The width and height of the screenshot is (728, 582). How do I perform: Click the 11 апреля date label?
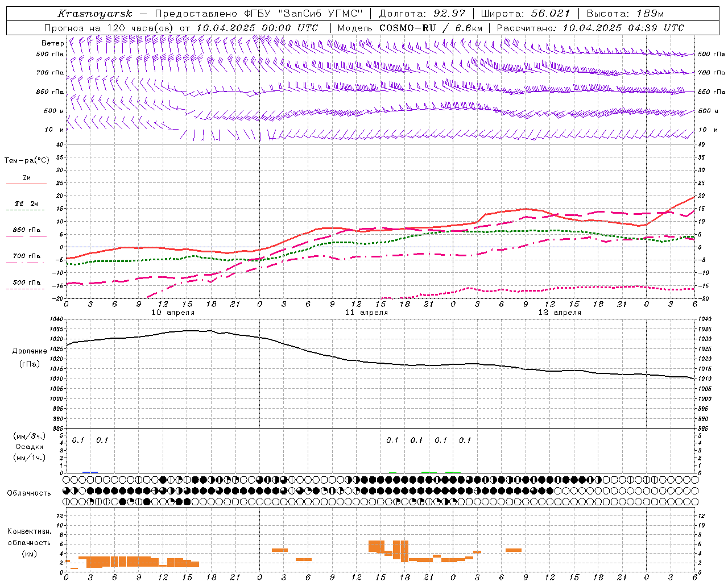pos(366,313)
